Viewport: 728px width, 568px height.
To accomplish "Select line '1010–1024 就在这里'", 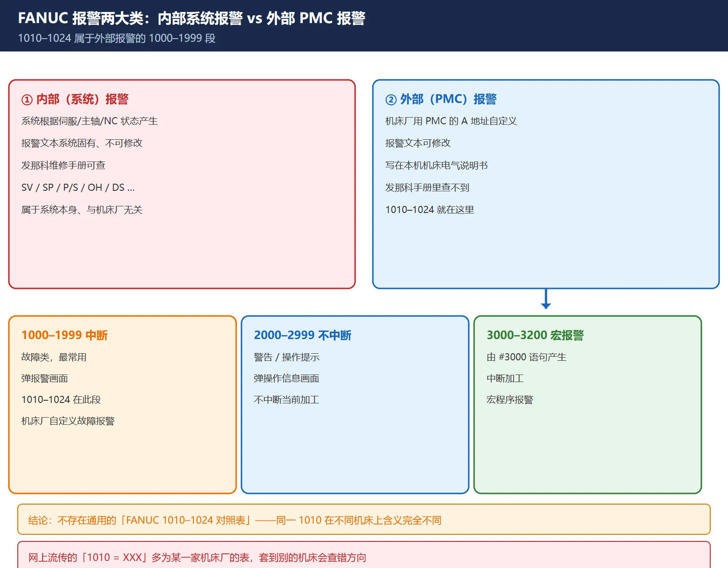I will tap(430, 210).
